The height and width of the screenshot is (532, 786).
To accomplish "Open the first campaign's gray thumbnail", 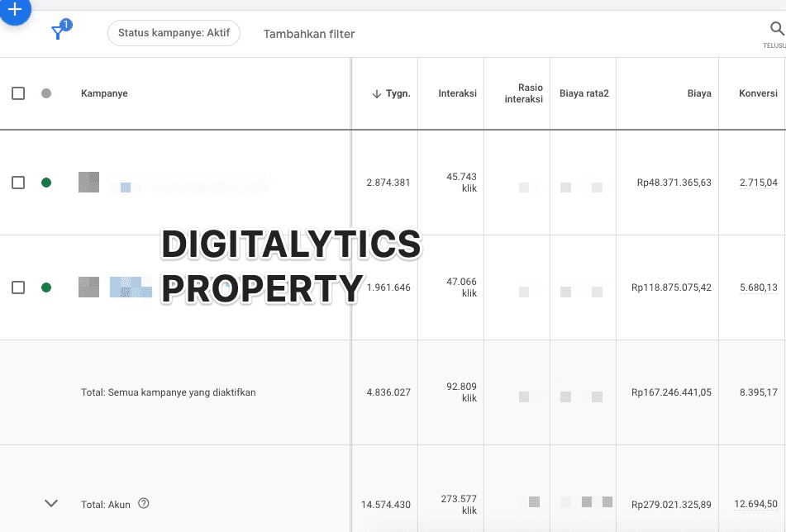I will [88, 182].
